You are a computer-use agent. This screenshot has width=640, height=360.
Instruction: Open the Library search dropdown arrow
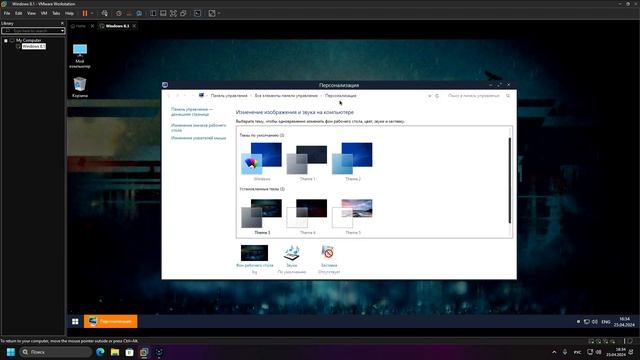(62, 31)
